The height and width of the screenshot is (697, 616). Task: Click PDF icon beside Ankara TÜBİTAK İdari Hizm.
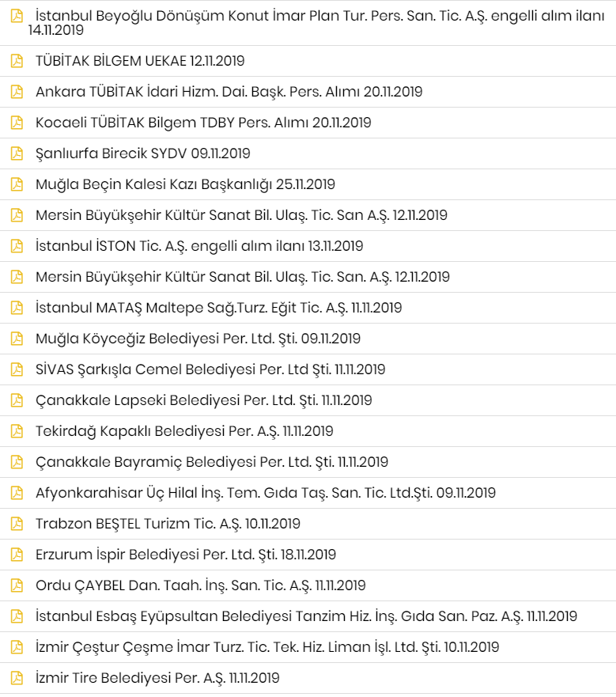(x=17, y=91)
